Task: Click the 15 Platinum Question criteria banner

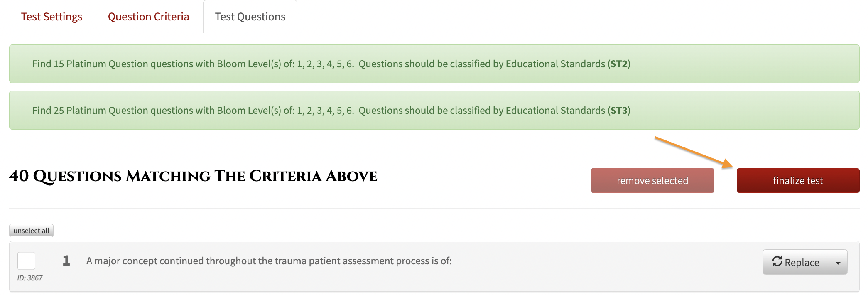Action: 434,64
